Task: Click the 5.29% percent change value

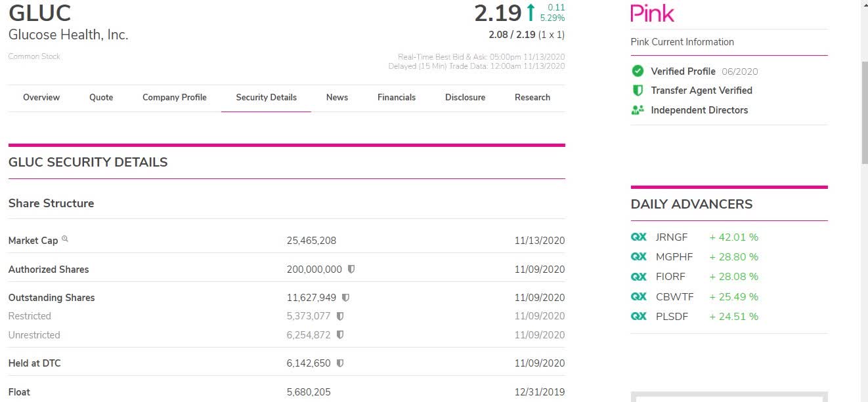Action: click(552, 18)
